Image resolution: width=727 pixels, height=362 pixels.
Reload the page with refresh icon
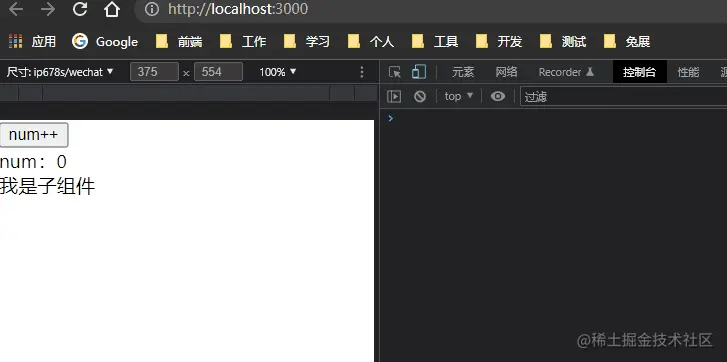[x=80, y=9]
